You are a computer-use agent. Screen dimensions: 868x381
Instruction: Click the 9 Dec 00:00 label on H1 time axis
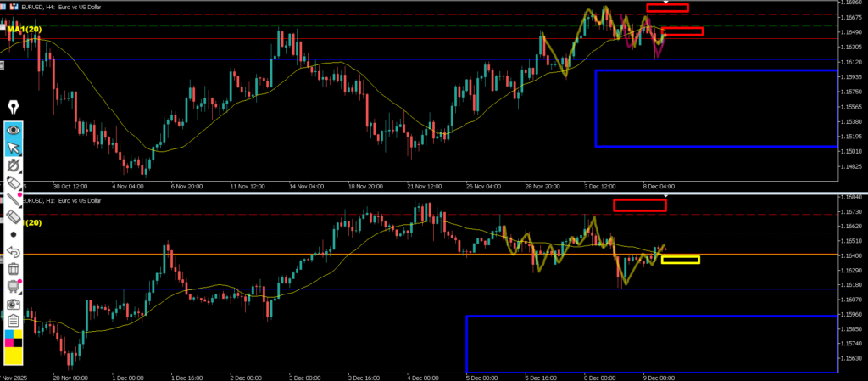point(659,377)
